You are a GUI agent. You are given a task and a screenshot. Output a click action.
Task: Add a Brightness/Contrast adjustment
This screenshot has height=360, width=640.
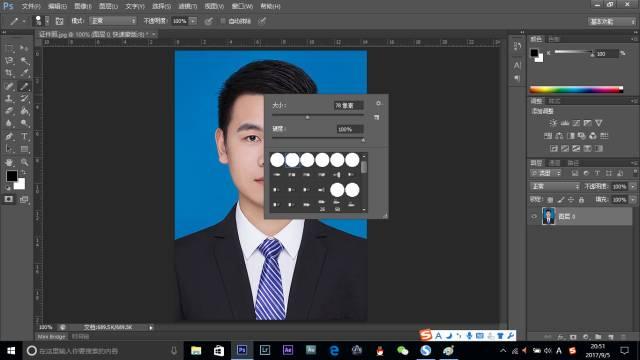coord(553,123)
